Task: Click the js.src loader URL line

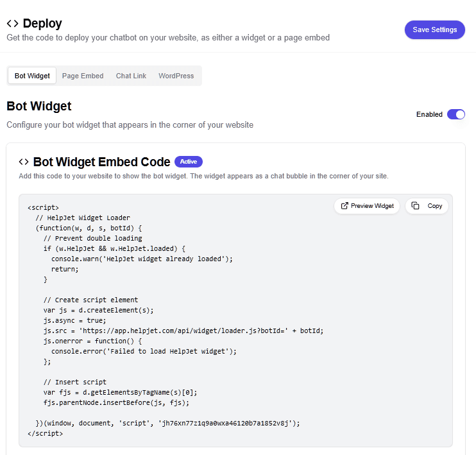Action: pyautogui.click(x=183, y=331)
